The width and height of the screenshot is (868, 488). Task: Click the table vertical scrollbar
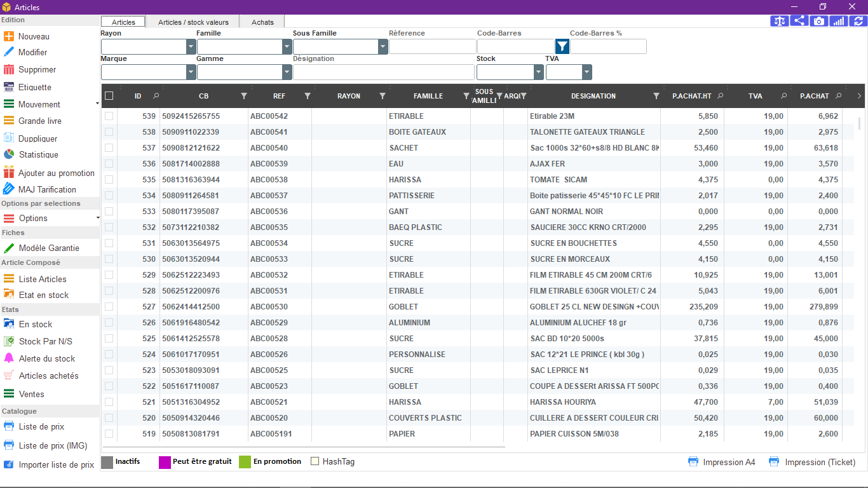point(860,123)
